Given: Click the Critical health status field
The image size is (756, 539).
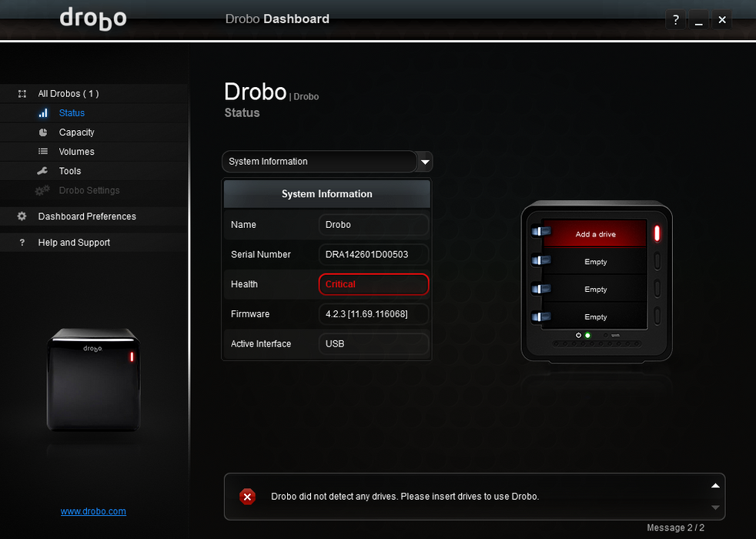Looking at the screenshot, I should pyautogui.click(x=373, y=284).
